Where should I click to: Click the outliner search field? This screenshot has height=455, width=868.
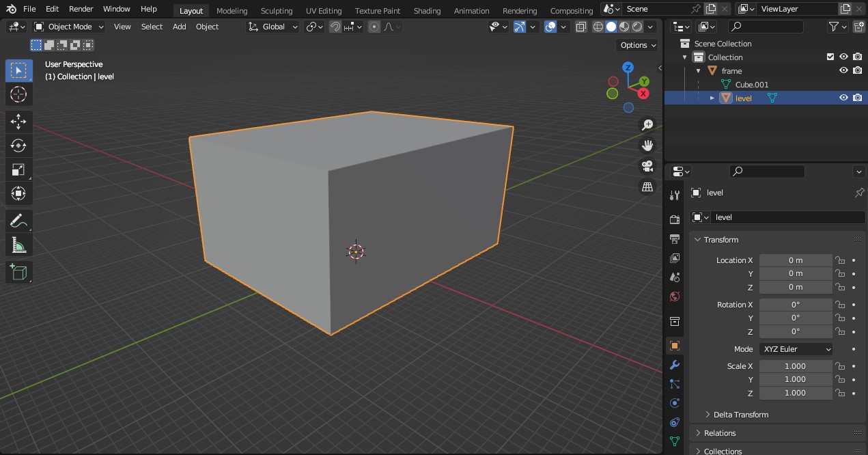tap(766, 27)
